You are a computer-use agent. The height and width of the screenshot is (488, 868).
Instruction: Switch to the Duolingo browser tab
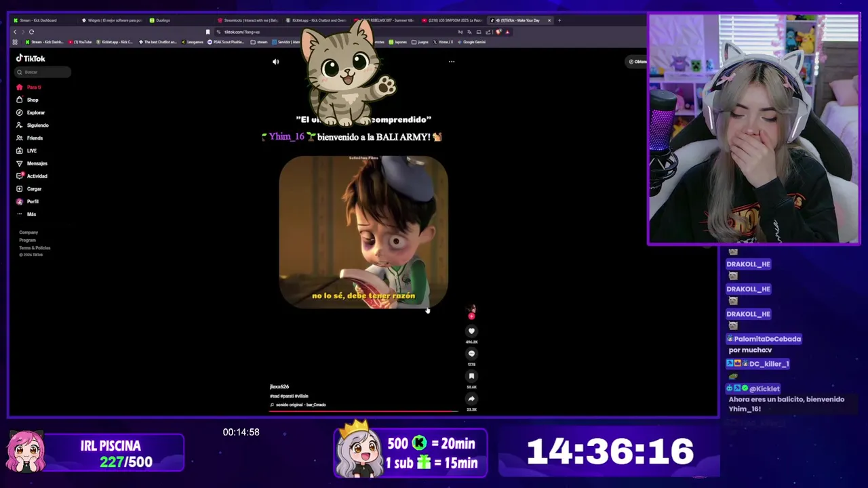tap(160, 20)
